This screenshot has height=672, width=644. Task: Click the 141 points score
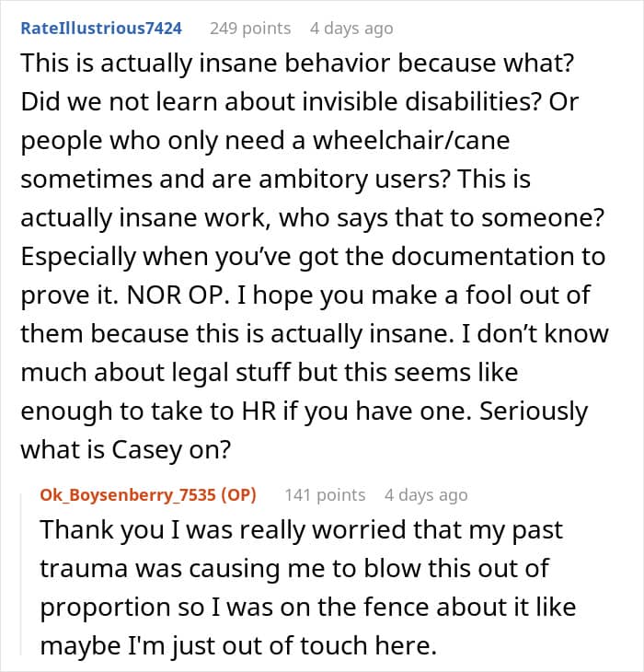325,495
